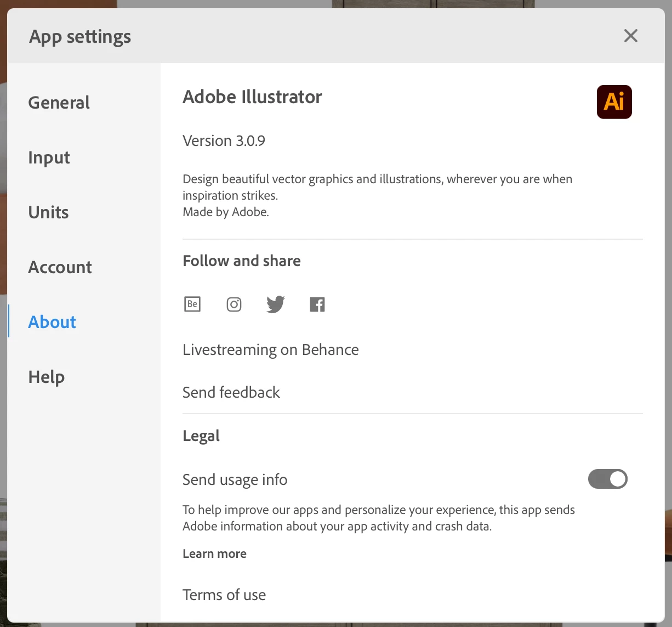
Task: Go to the Help tab
Action: [47, 377]
